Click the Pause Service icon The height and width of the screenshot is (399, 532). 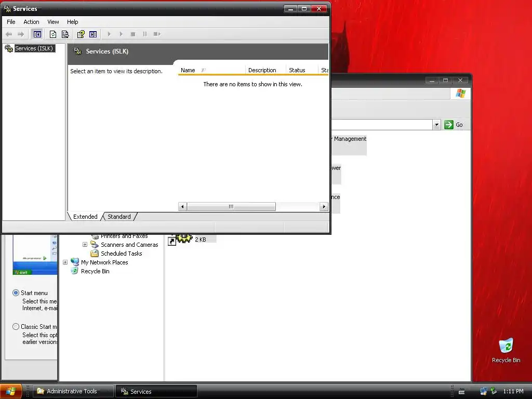tap(145, 34)
